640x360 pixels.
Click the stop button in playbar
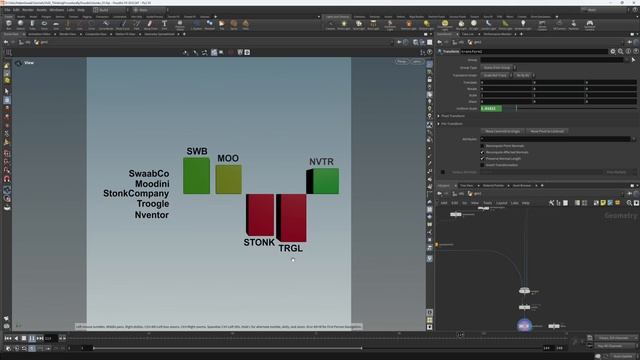[x=24, y=338]
